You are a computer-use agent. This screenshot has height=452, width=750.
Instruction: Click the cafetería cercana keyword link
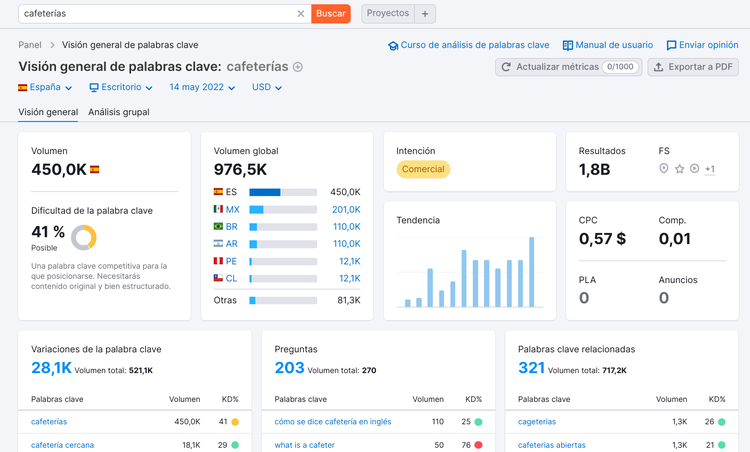click(x=62, y=445)
